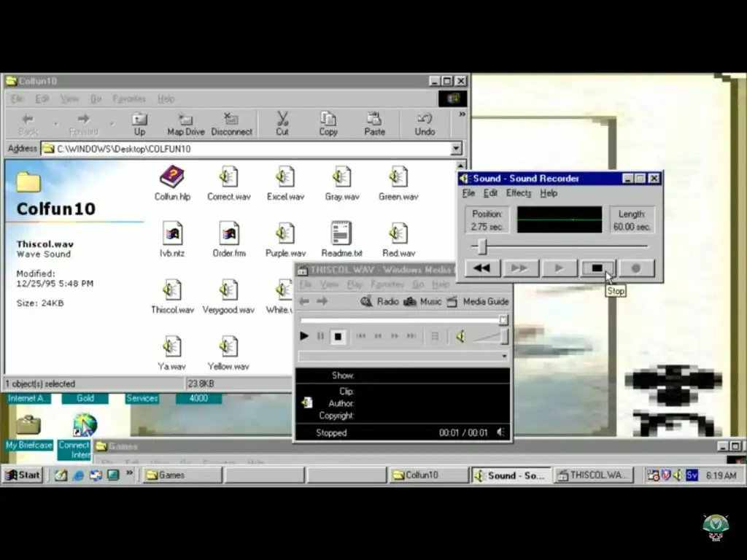Select the Red.wav file icon
Viewport: 747px width, 560px height.
[x=398, y=234]
